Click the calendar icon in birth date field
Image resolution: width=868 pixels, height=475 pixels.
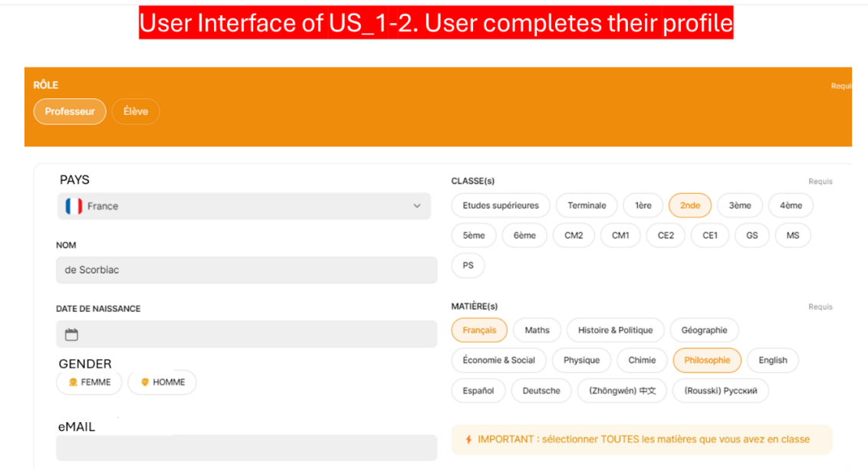[71, 335]
